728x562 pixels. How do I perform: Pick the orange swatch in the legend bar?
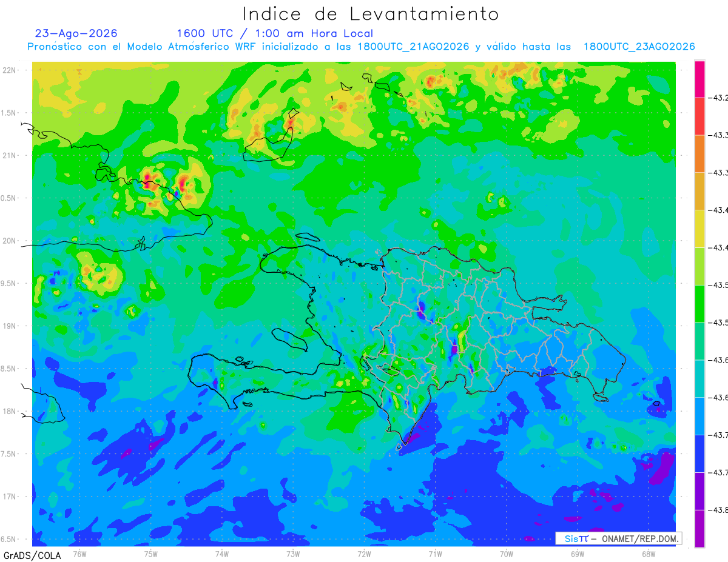699,154
